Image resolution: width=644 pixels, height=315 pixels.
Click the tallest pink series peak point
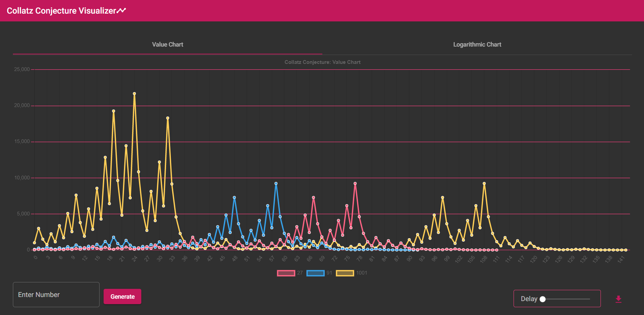pos(355,183)
